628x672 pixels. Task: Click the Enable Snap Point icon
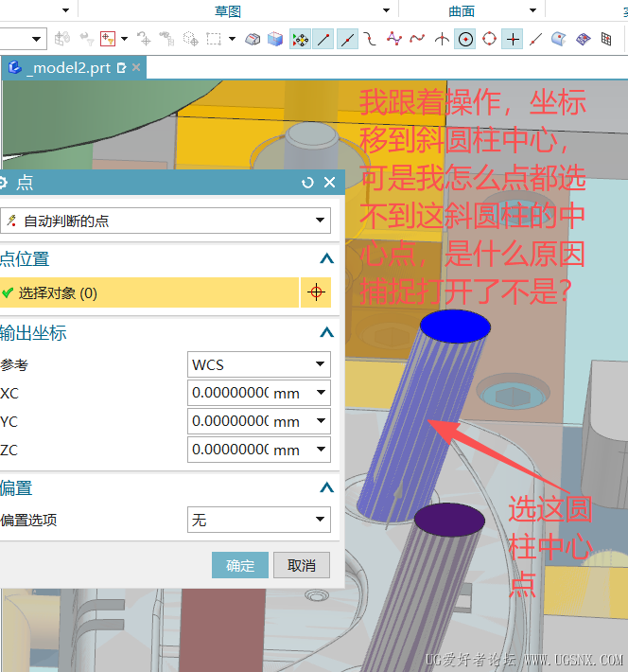click(300, 39)
